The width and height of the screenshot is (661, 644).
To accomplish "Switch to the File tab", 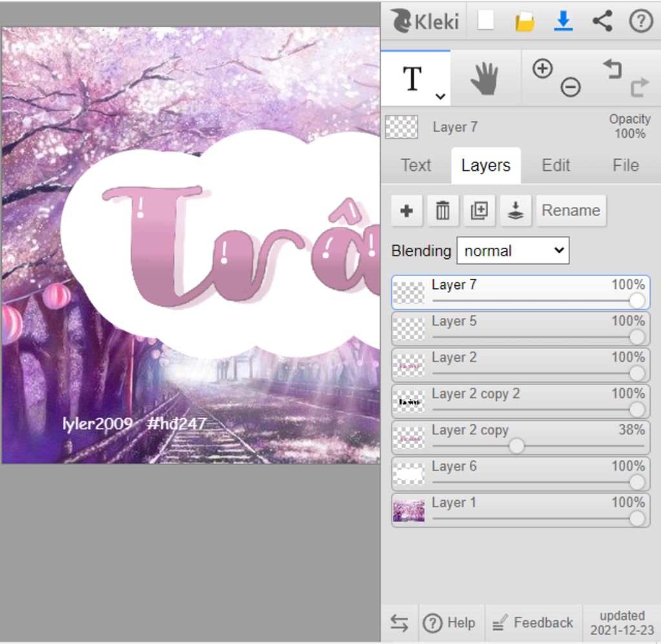I will (x=625, y=165).
